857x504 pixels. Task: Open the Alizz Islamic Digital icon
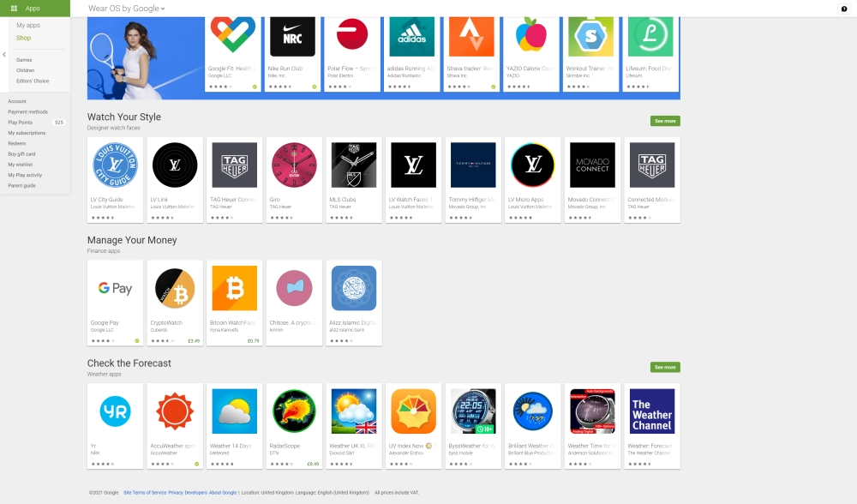(354, 288)
